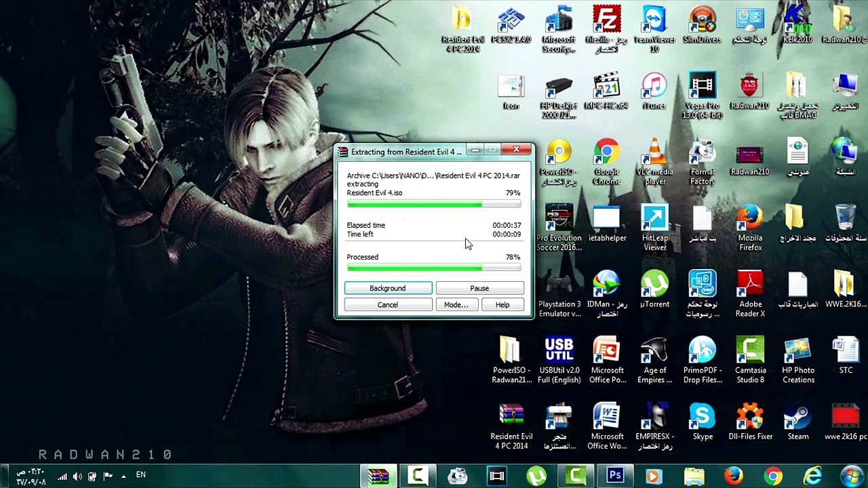
Task: Select Microsoft Office PowerPoint shortcut
Action: point(606,361)
